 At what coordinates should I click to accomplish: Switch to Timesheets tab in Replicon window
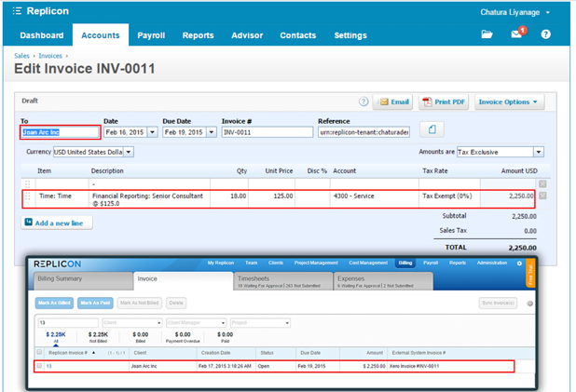click(x=282, y=281)
